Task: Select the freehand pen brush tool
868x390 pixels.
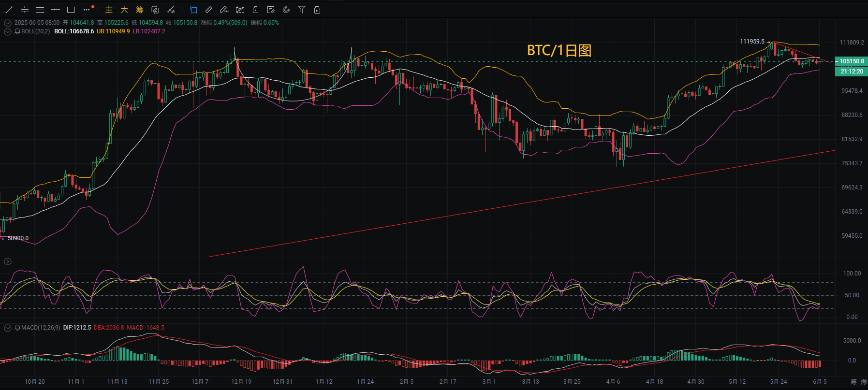Action: tap(224, 10)
